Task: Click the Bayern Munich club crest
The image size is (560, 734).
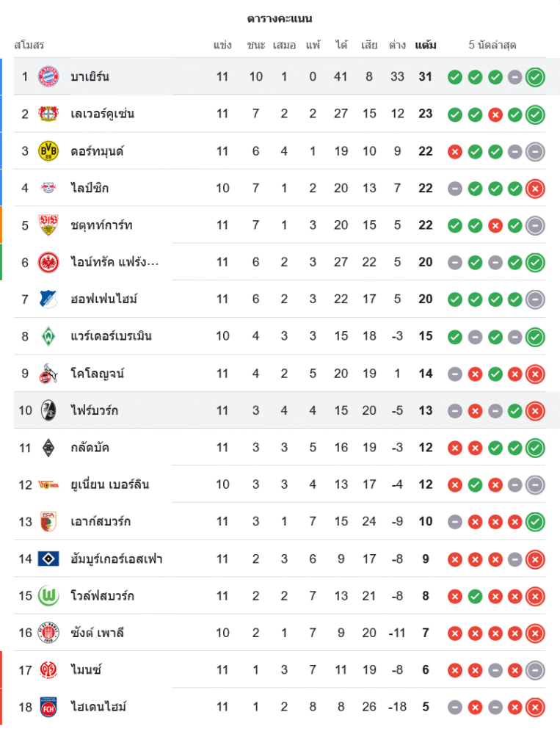Action: [48, 76]
